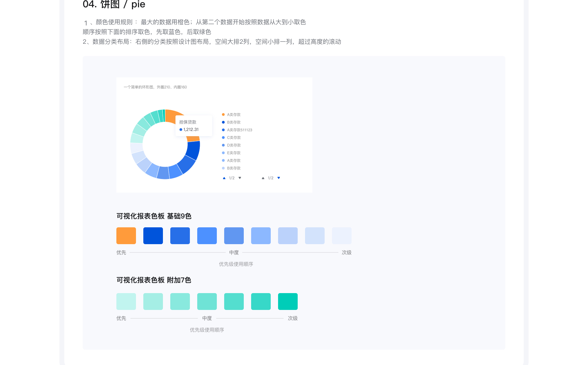588x365 pixels.
Task: Click the gray up arrow on right pager
Action: coord(263,178)
